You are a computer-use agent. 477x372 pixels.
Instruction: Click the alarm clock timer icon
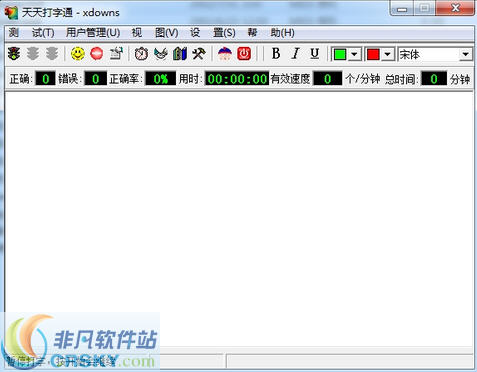click(x=141, y=54)
